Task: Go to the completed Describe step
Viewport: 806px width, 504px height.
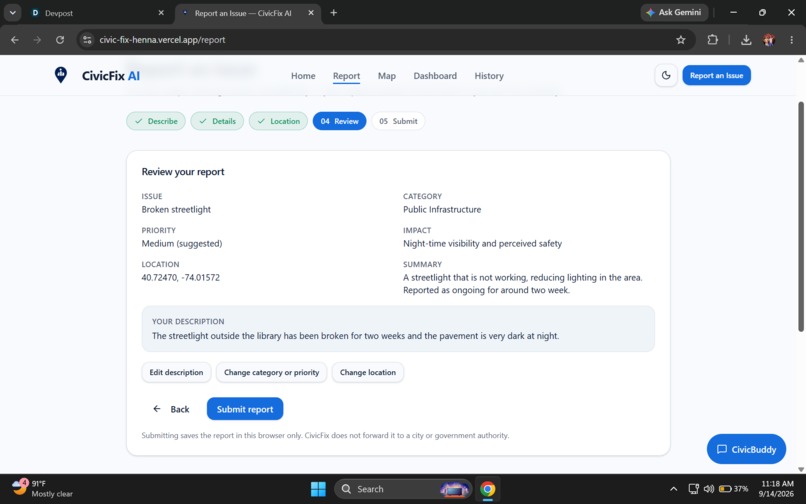Action: [x=156, y=121]
